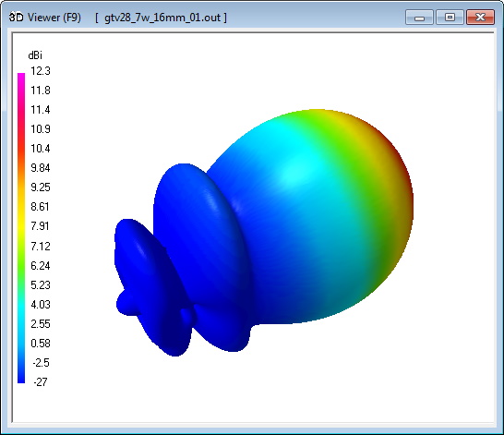Click the -27 minimum scale label
504x435 pixels.
(x=41, y=382)
